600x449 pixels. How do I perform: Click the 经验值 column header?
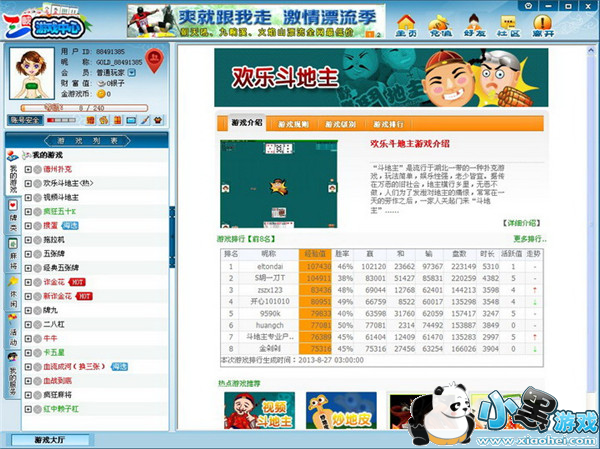(x=315, y=254)
